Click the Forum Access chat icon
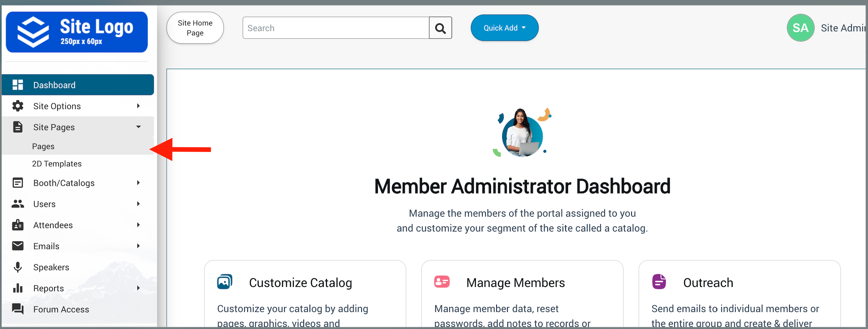Image resolution: width=868 pixels, height=329 pixels. coord(18,309)
